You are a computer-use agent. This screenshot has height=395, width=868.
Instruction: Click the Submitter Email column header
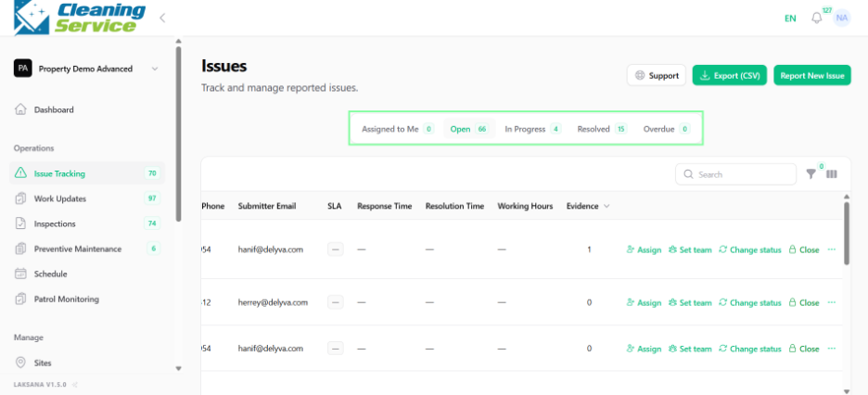pos(267,206)
